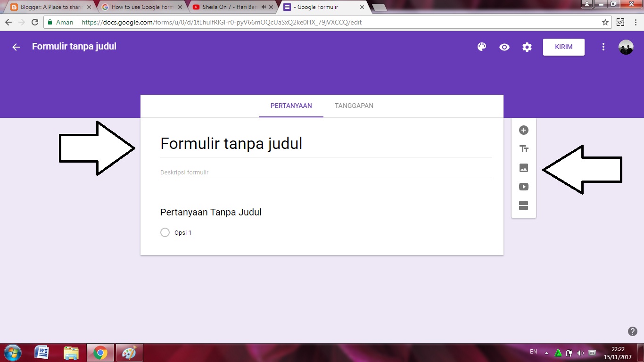This screenshot has width=644, height=362.
Task: Open form settings via gear icon
Action: pyautogui.click(x=527, y=47)
